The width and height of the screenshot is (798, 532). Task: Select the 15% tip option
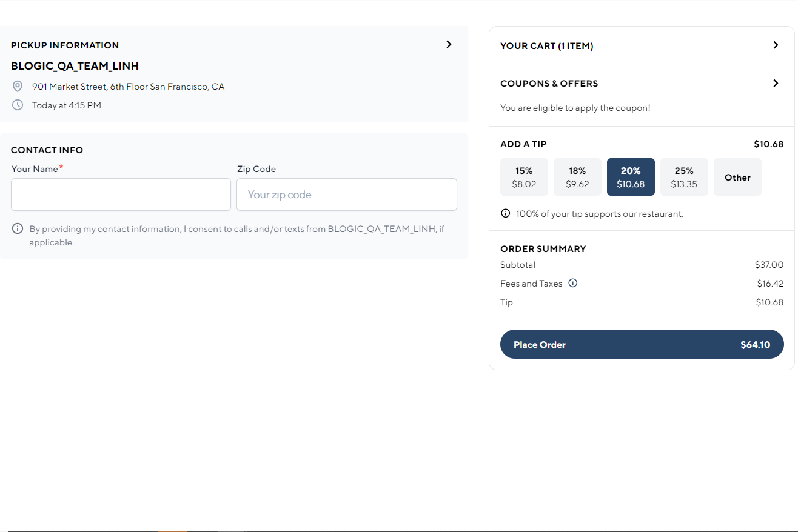524,177
